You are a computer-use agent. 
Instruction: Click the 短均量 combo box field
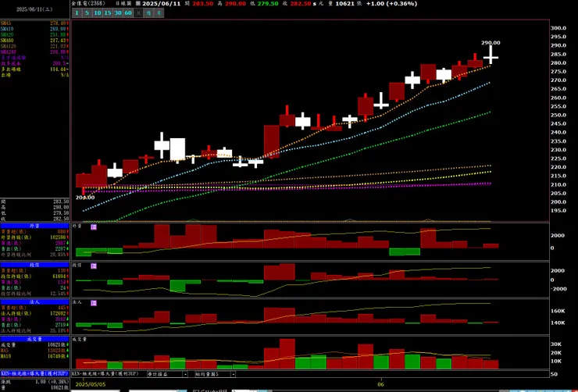point(216,374)
